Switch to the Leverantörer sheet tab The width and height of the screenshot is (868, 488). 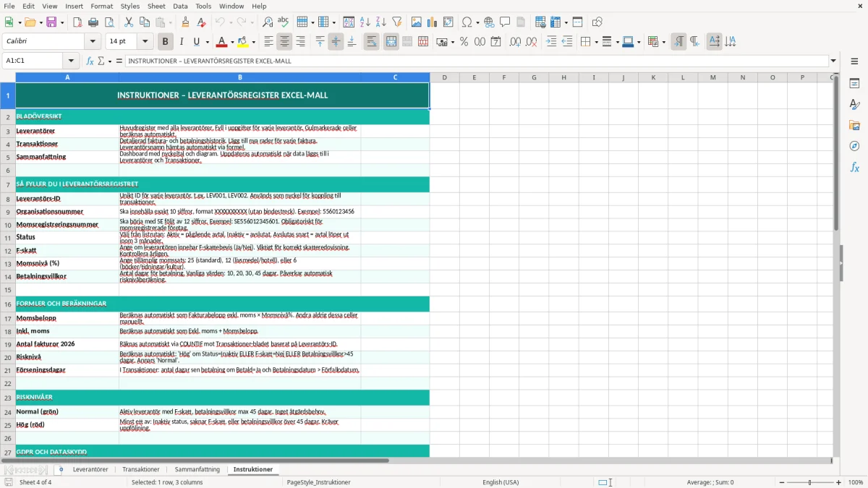pyautogui.click(x=90, y=469)
